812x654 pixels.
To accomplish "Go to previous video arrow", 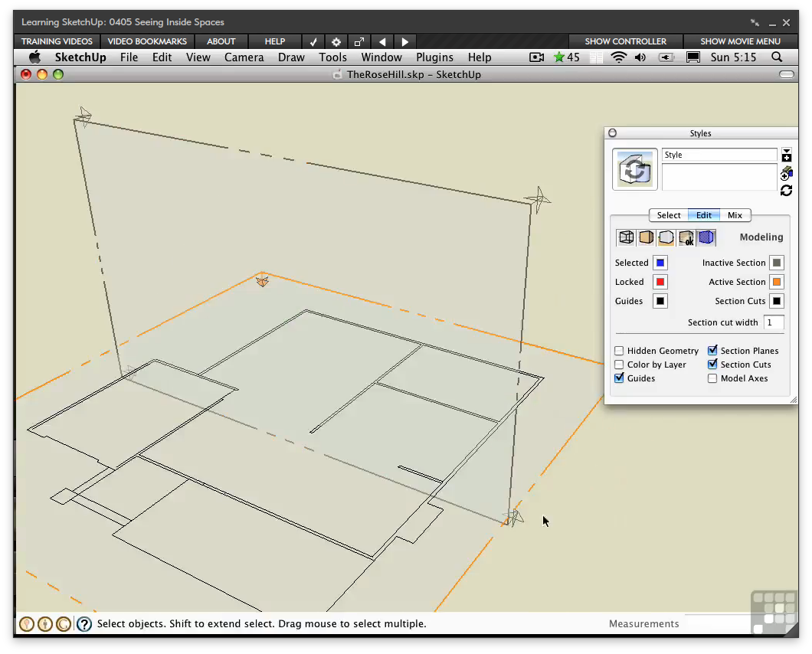I will click(x=382, y=41).
